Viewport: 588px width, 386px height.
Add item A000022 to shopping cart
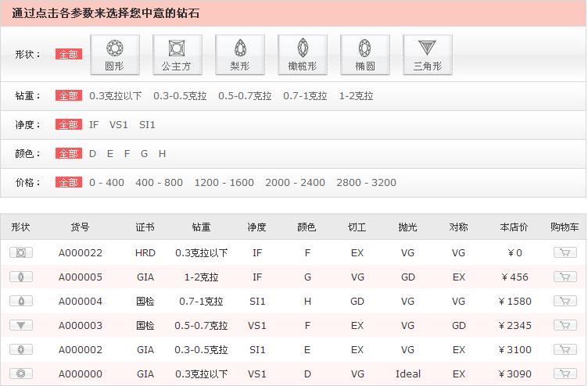tap(564, 252)
